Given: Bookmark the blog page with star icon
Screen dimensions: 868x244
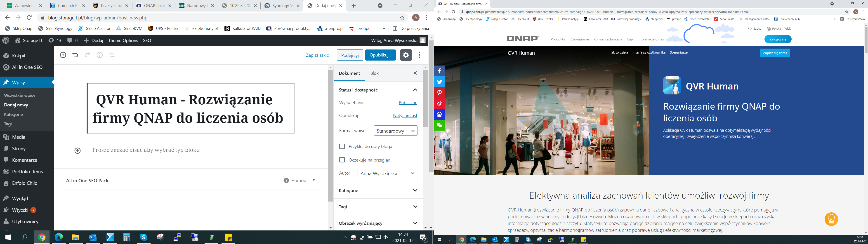Looking at the screenshot, I should click(402, 18).
